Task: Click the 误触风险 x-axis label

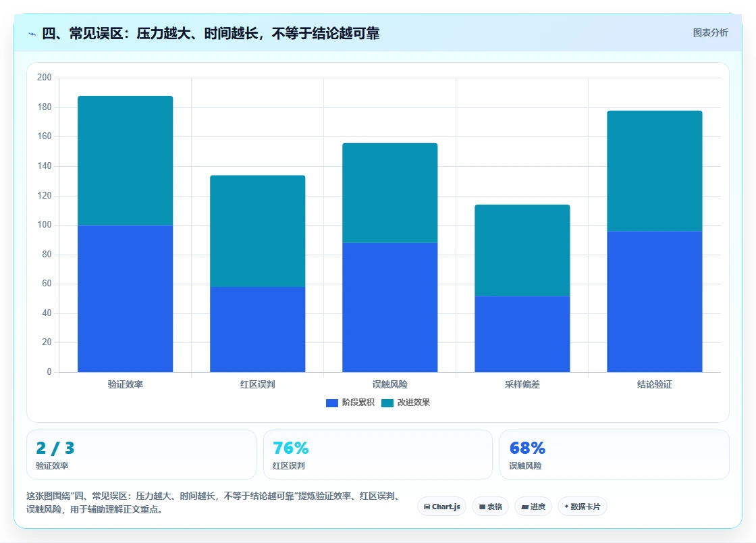Action: point(390,384)
